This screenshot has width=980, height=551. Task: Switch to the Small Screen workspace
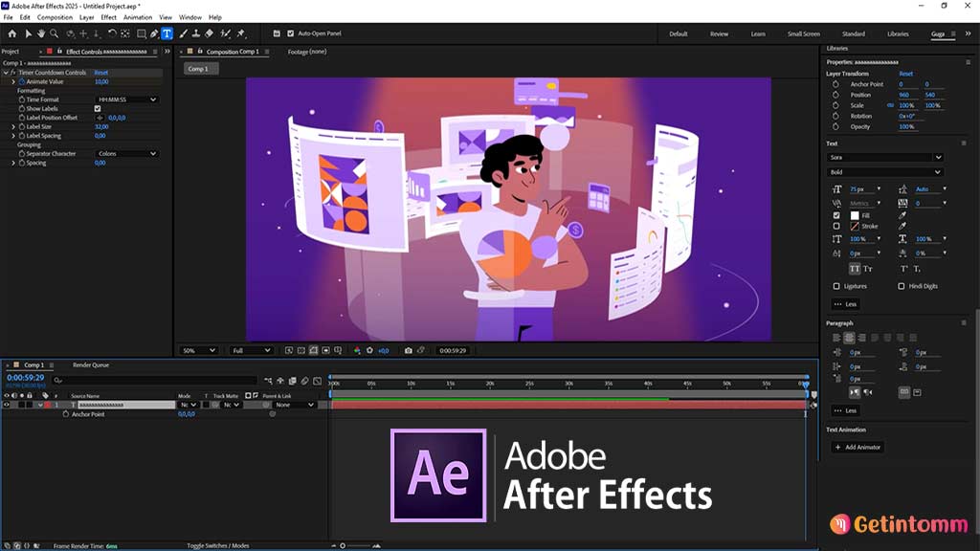(803, 33)
